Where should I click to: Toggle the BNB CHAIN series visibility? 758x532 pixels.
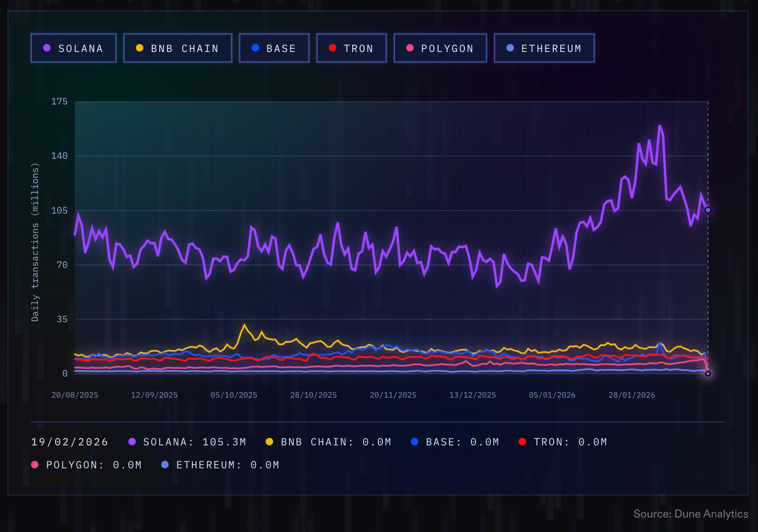pyautogui.click(x=177, y=48)
